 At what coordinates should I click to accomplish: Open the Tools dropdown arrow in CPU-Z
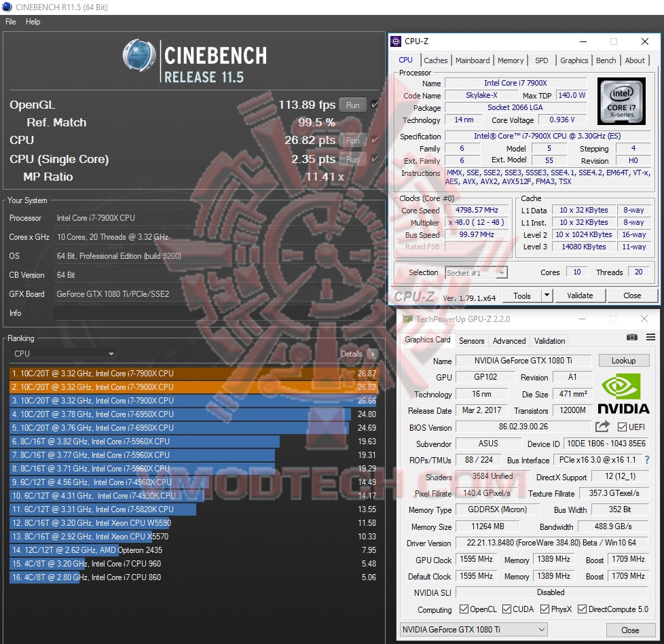point(547,296)
